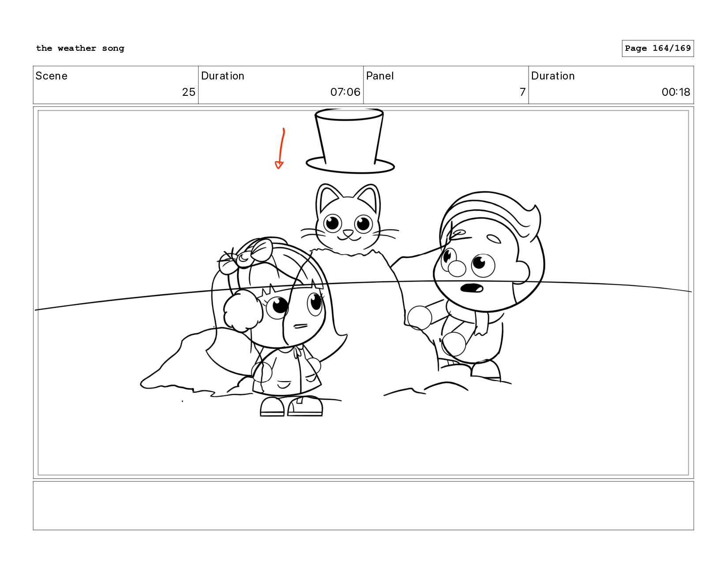Click the scene duration value '07:06'

coord(345,92)
